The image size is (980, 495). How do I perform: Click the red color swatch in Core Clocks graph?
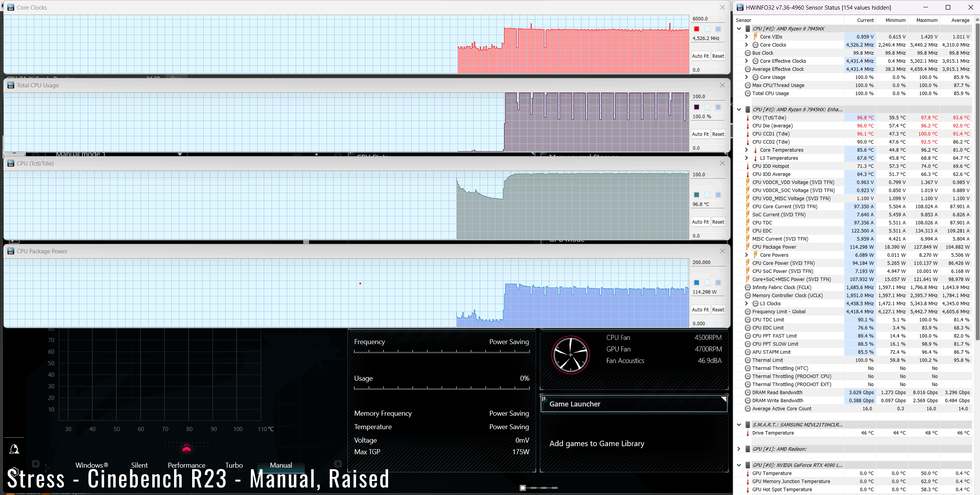pos(697,29)
